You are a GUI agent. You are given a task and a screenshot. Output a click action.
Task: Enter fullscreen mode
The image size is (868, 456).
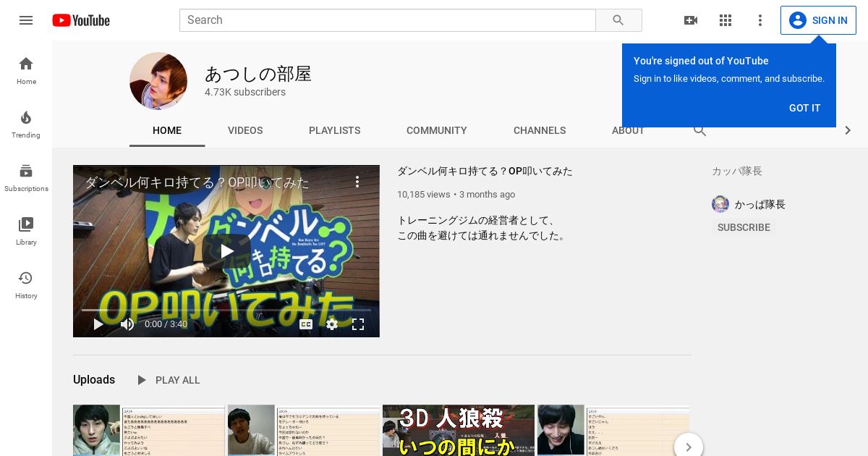click(358, 324)
